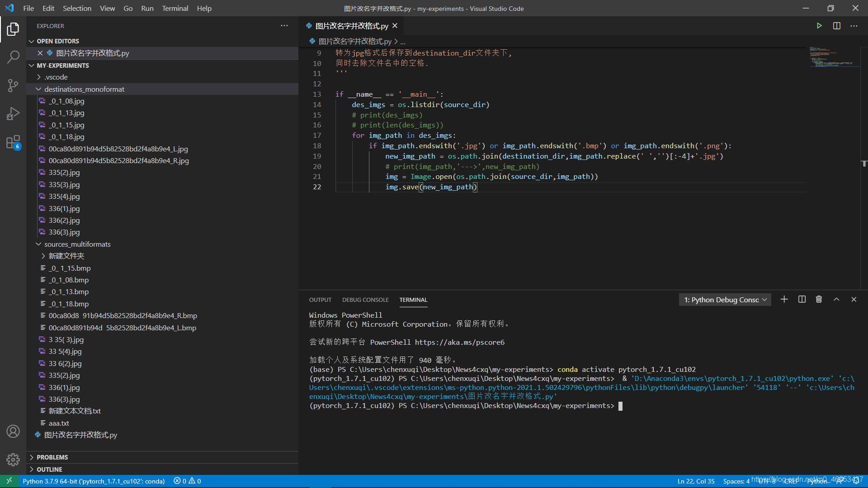This screenshot has height=488, width=868.
Task: Click the Python 3.7.9 interpreter selector
Action: (94, 481)
